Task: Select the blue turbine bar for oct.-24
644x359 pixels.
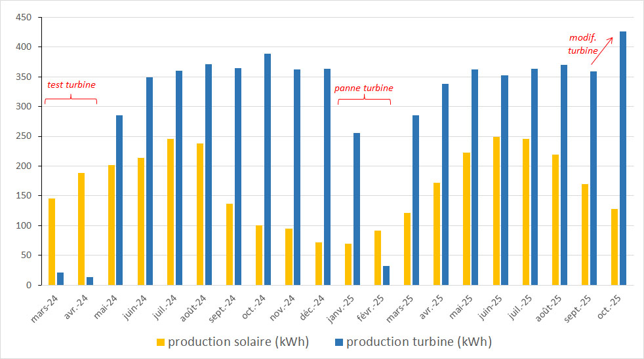Action: pyautogui.click(x=268, y=169)
